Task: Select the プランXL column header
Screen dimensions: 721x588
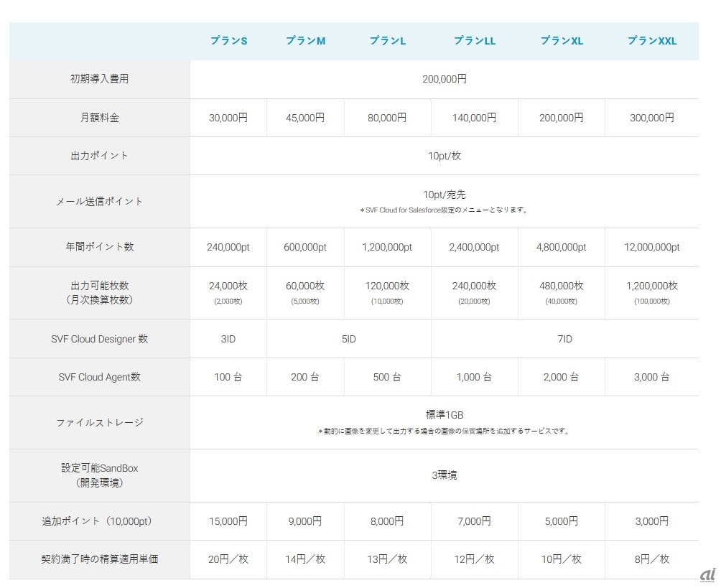Action: (x=562, y=41)
